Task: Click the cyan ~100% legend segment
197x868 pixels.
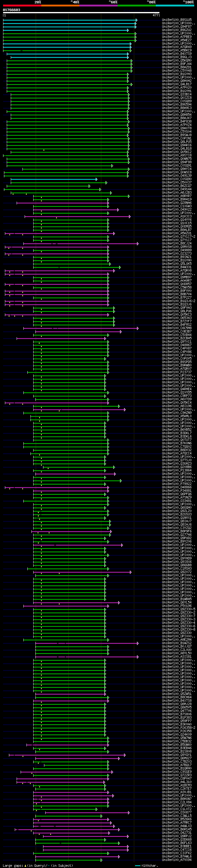Action: pos(175,6)
